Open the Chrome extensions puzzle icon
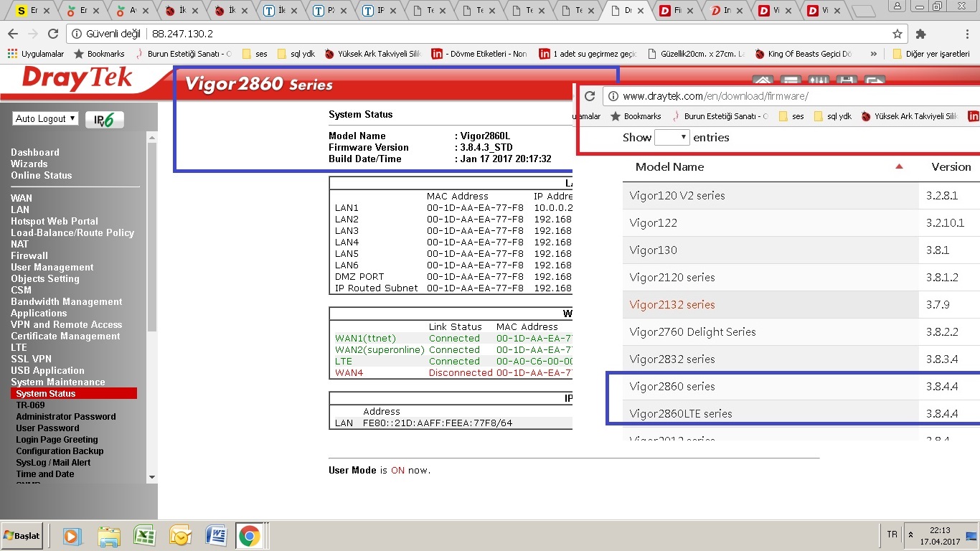This screenshot has height=551, width=980. 921,34
